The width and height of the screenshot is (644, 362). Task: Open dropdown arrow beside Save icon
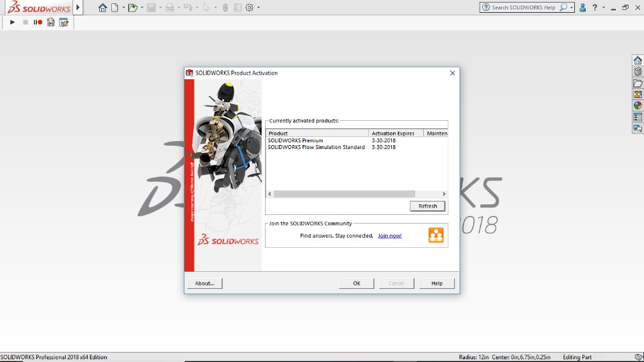tap(160, 7)
